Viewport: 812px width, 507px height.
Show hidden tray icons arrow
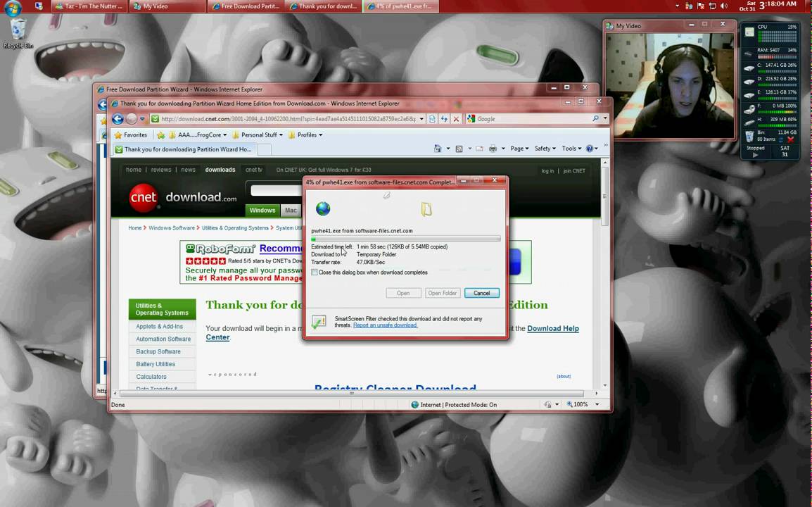[677, 6]
